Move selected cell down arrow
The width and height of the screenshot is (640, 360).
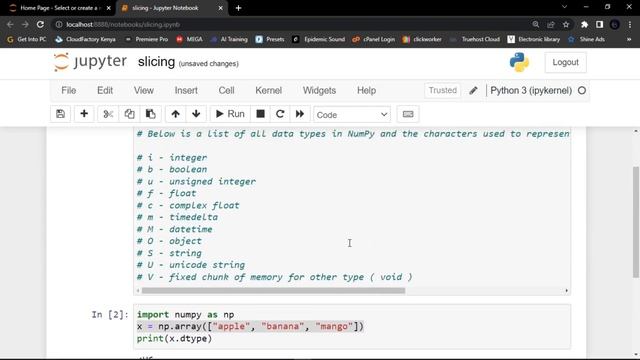pyautogui.click(x=196, y=114)
